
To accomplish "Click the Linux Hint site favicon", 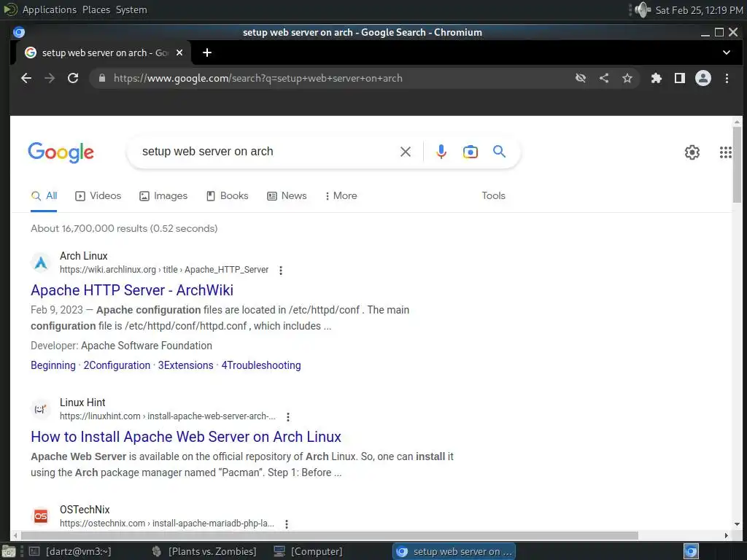I will coord(41,409).
